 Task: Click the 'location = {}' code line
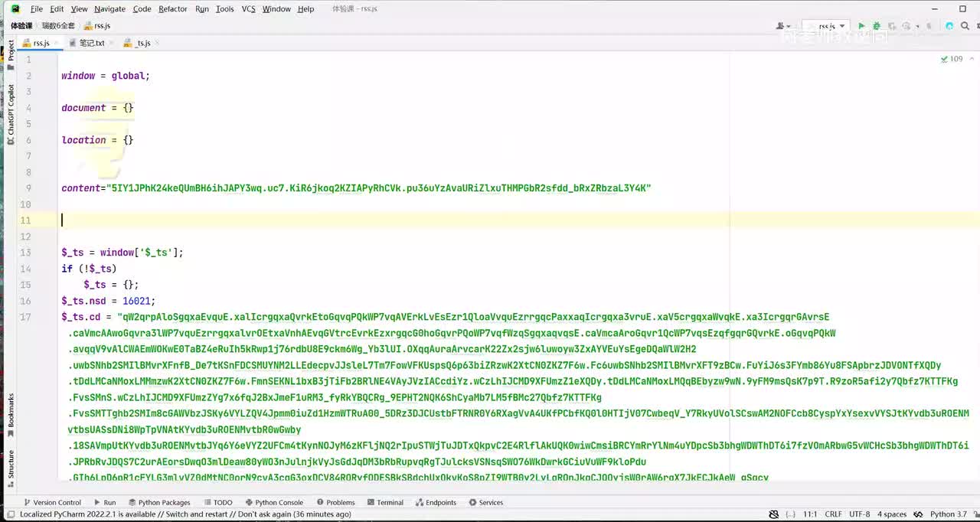point(97,140)
